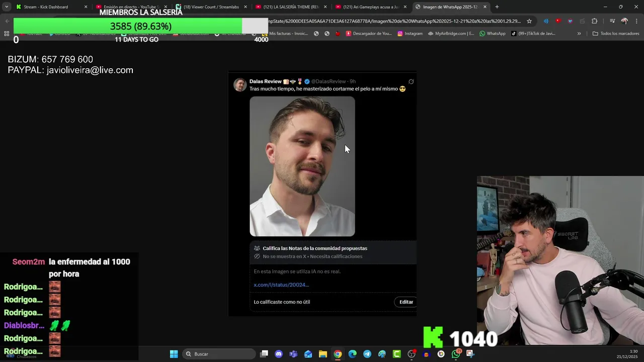Expand hidden bookmarks with double chevron

click(x=579, y=34)
